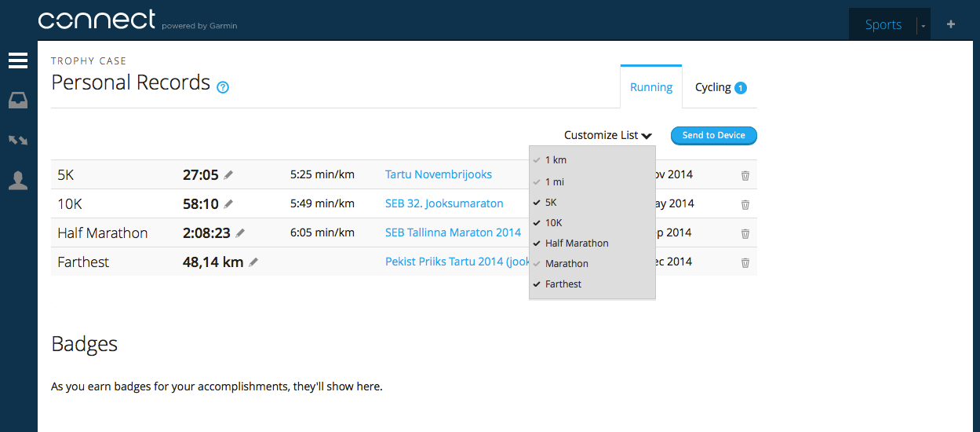Uncheck the Half Marathon list option
The image size is (980, 432).
click(x=577, y=243)
